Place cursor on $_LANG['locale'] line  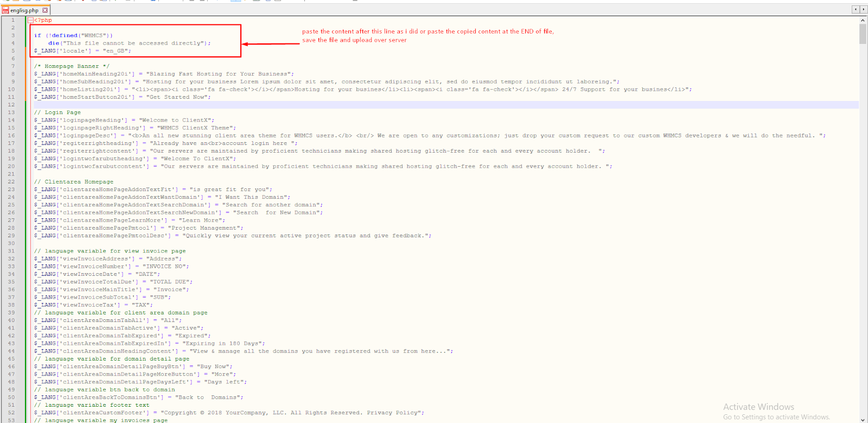[82, 51]
